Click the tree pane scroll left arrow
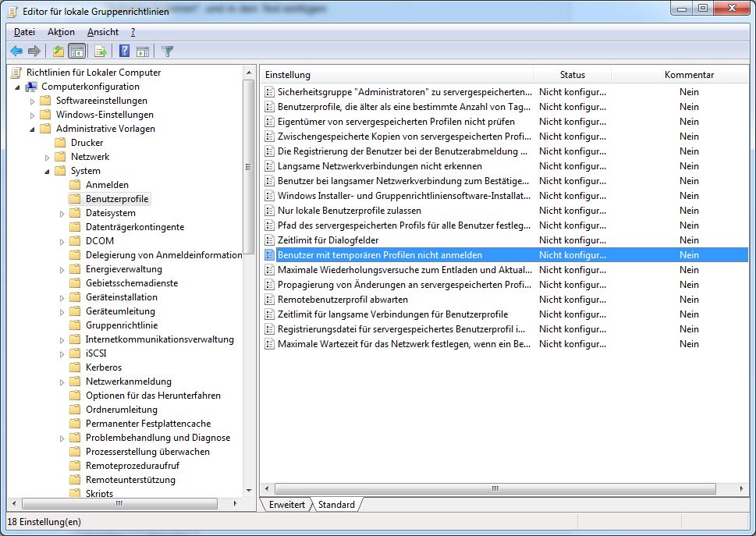Viewport: 756px width, 536px height. [x=13, y=503]
